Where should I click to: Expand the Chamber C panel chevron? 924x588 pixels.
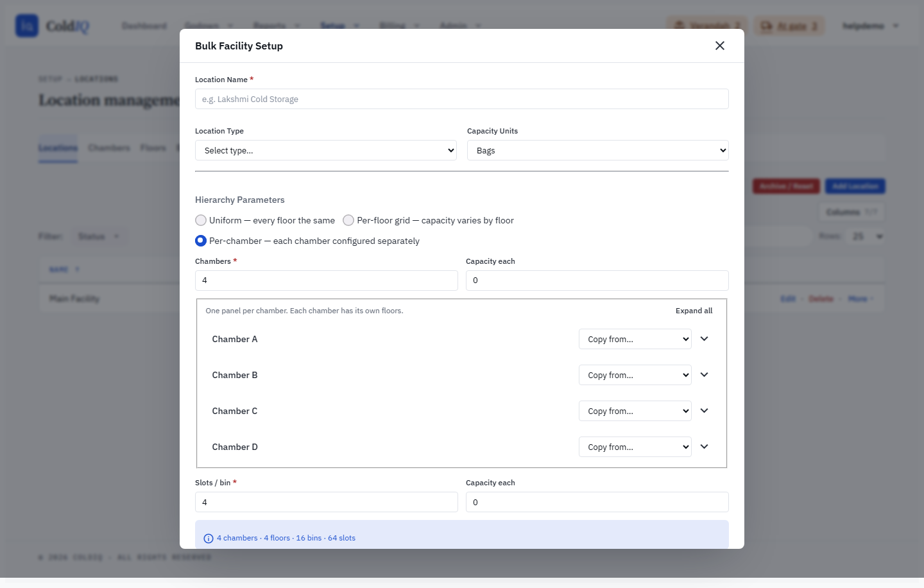[x=704, y=411]
